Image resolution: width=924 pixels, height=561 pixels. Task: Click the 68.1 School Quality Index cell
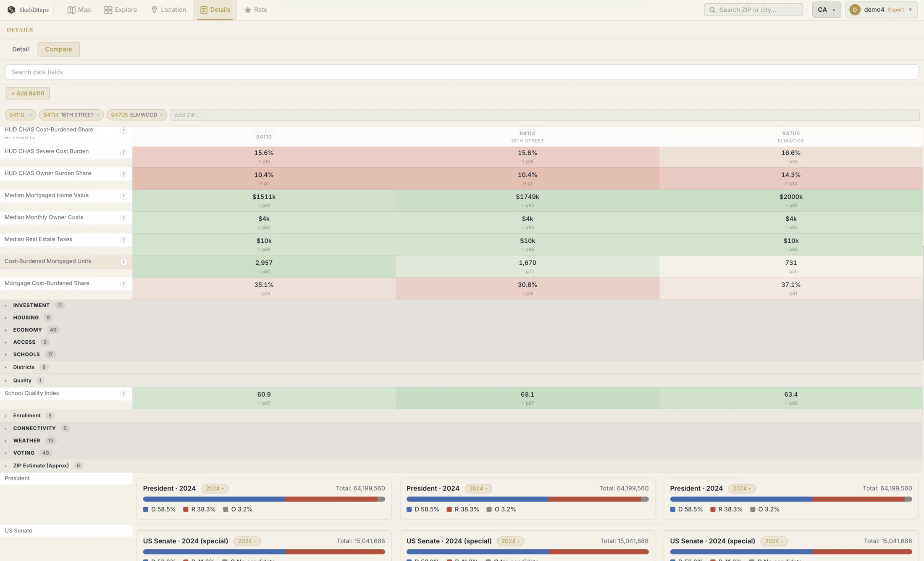tap(528, 398)
